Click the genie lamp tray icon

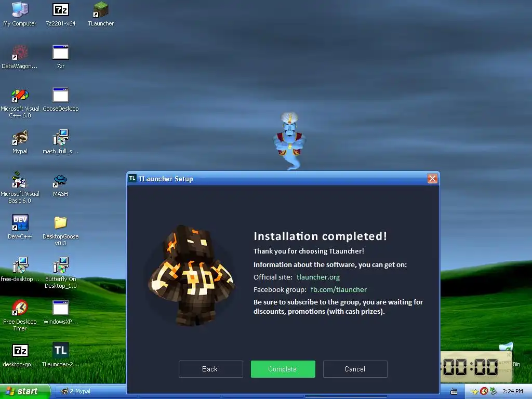(474, 392)
